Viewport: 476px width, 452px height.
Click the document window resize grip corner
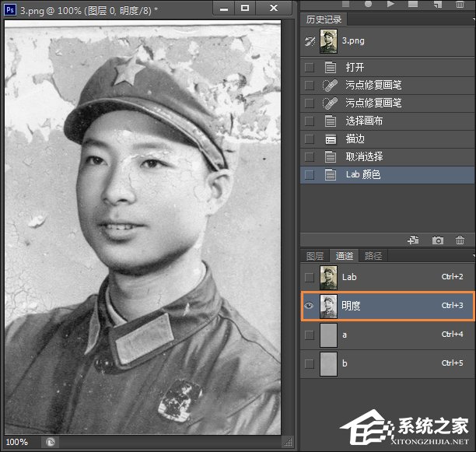click(288, 442)
